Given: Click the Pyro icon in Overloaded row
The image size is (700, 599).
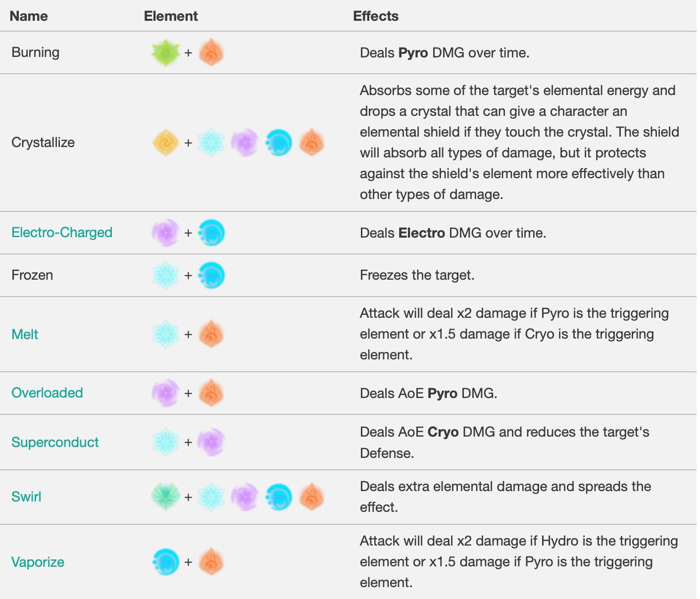Looking at the screenshot, I should point(211,393).
